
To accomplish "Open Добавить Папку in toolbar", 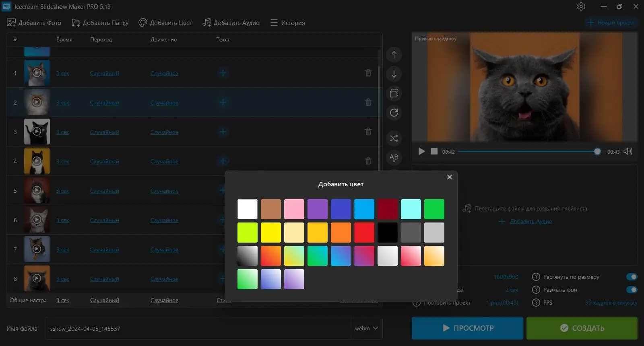I will pos(100,23).
